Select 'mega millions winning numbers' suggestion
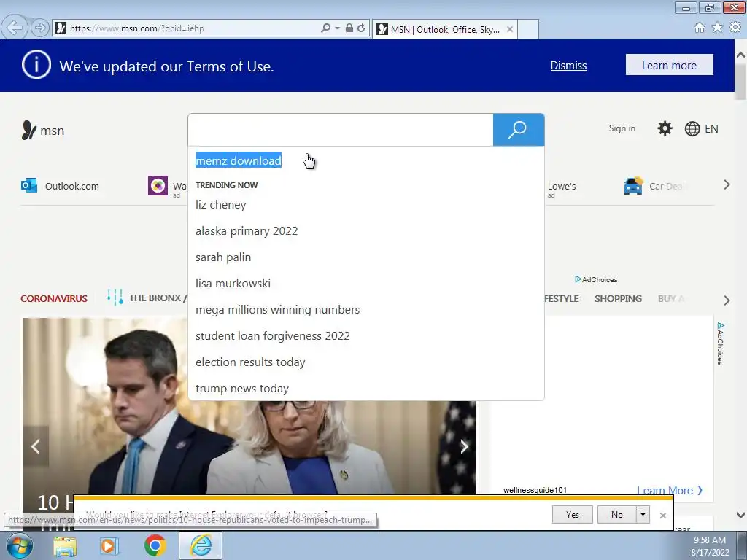Image resolution: width=747 pixels, height=560 pixels. click(277, 309)
